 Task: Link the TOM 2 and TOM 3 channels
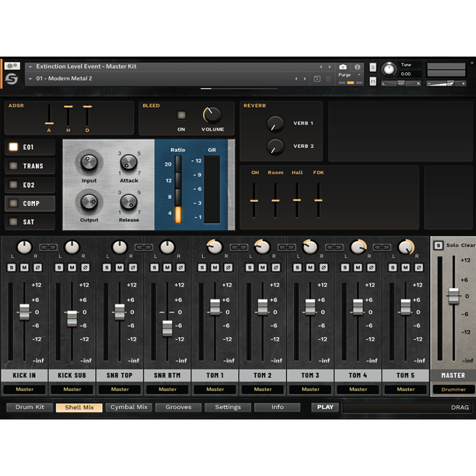tap(287, 248)
